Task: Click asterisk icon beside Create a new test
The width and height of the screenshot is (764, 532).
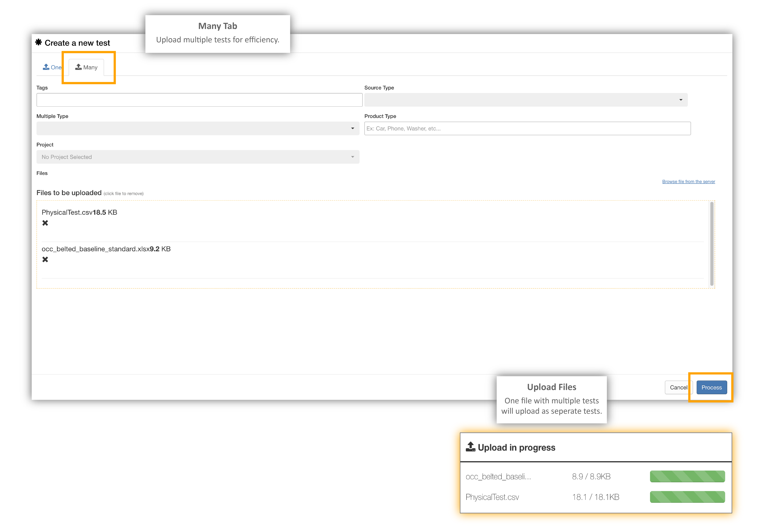Action: [x=39, y=42]
